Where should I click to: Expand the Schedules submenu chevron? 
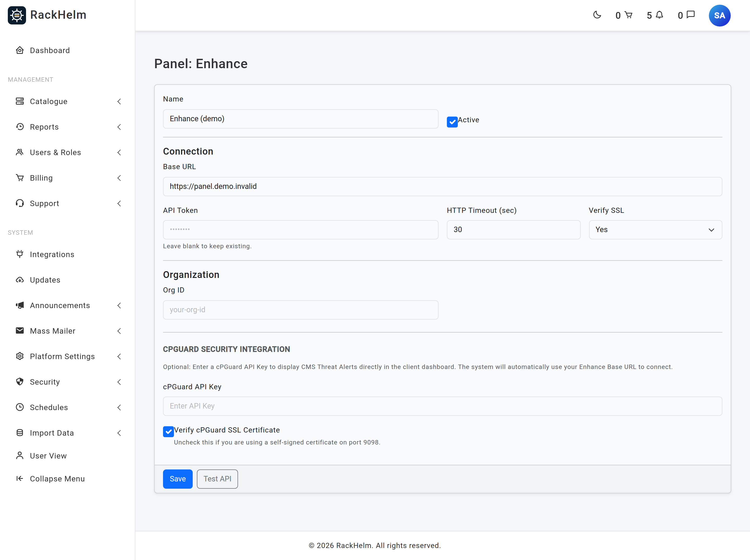point(119,407)
